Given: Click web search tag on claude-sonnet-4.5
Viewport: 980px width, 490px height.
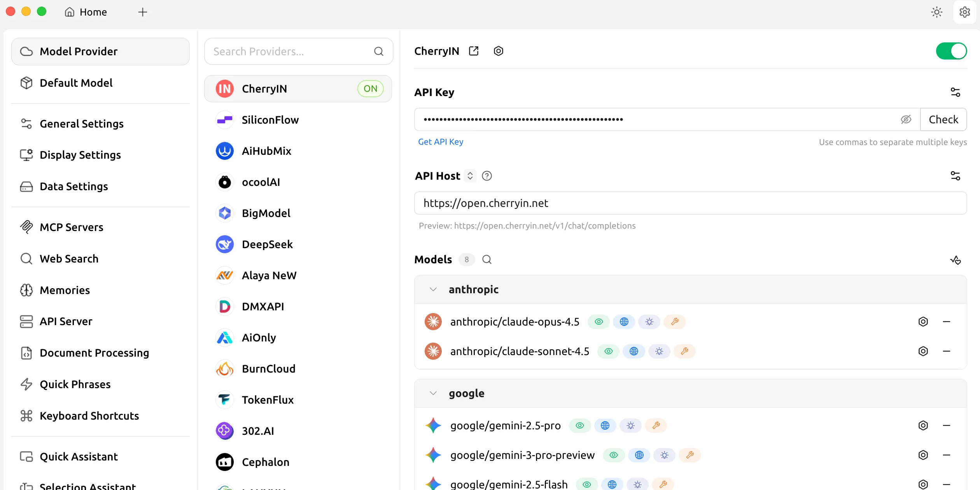Looking at the screenshot, I should click(x=634, y=351).
